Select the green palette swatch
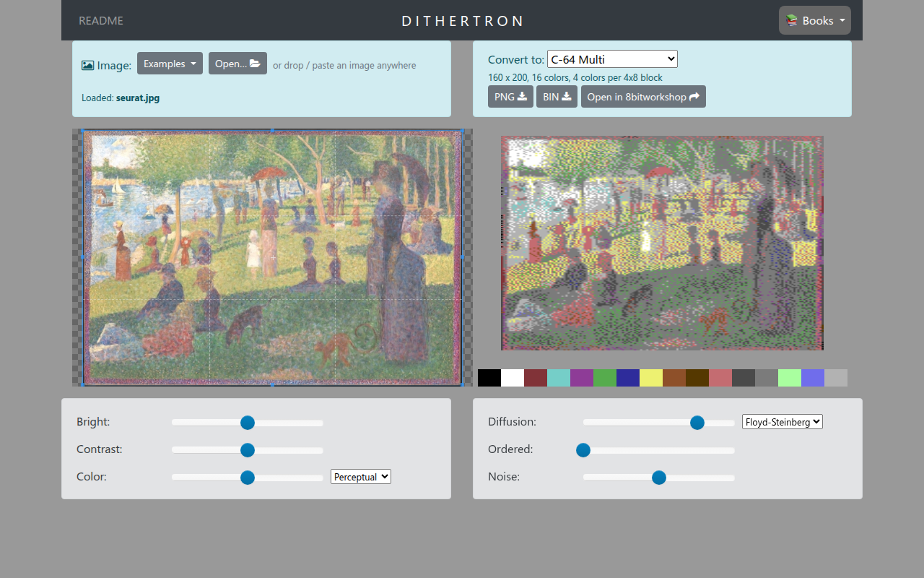The height and width of the screenshot is (578, 924). 605,378
